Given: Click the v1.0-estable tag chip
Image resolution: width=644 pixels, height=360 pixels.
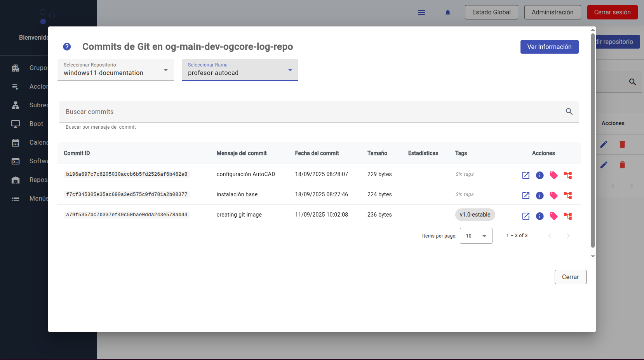Looking at the screenshot, I should (x=475, y=215).
